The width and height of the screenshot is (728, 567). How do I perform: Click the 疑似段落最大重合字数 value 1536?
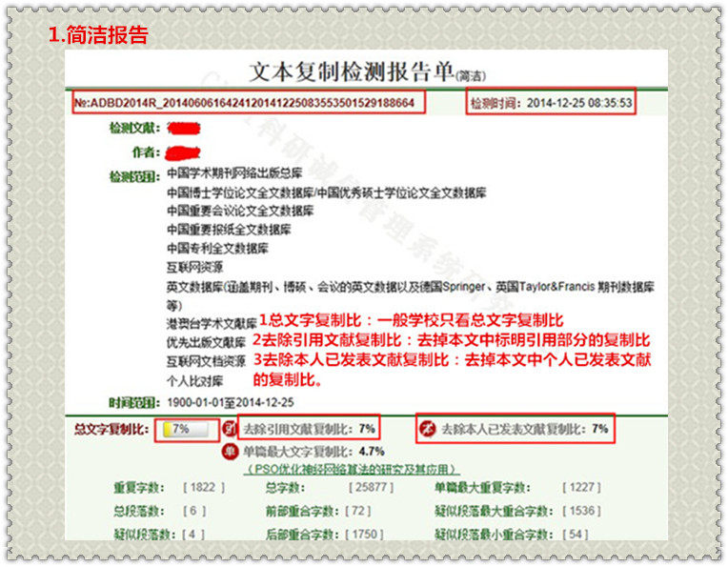click(x=582, y=511)
